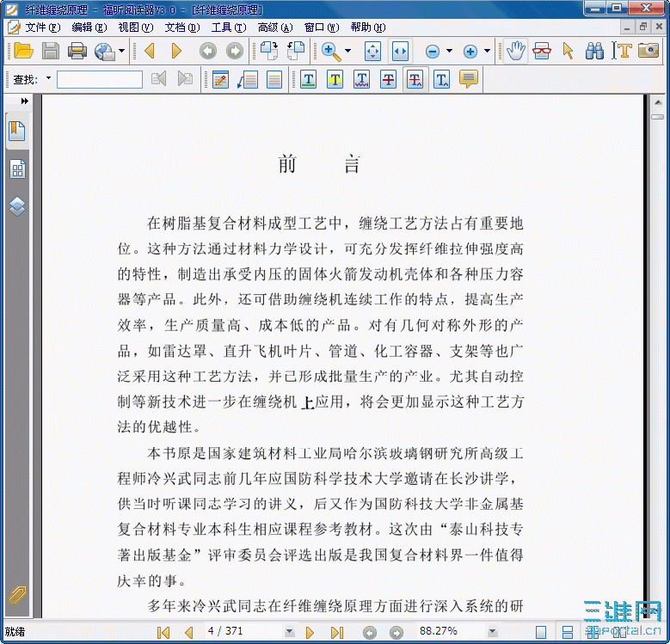670x644 pixels.
Task: Open the 文档 menu
Action: coord(182,28)
